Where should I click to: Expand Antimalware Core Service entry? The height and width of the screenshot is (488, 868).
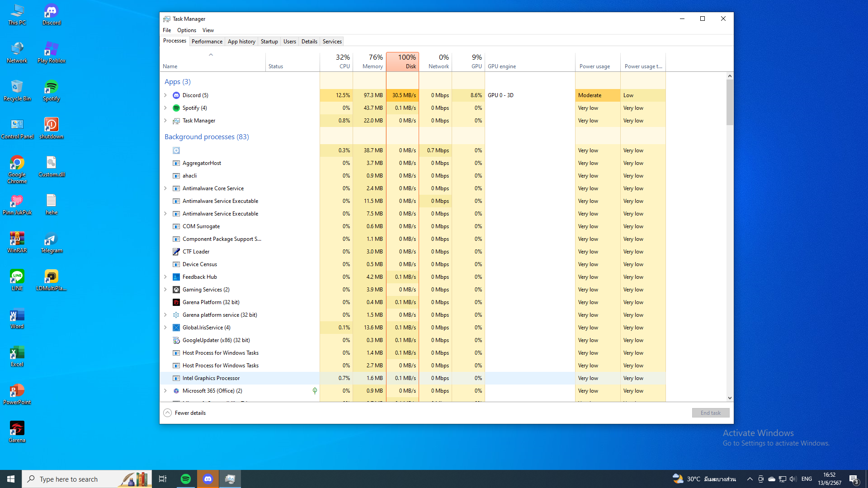(x=165, y=188)
